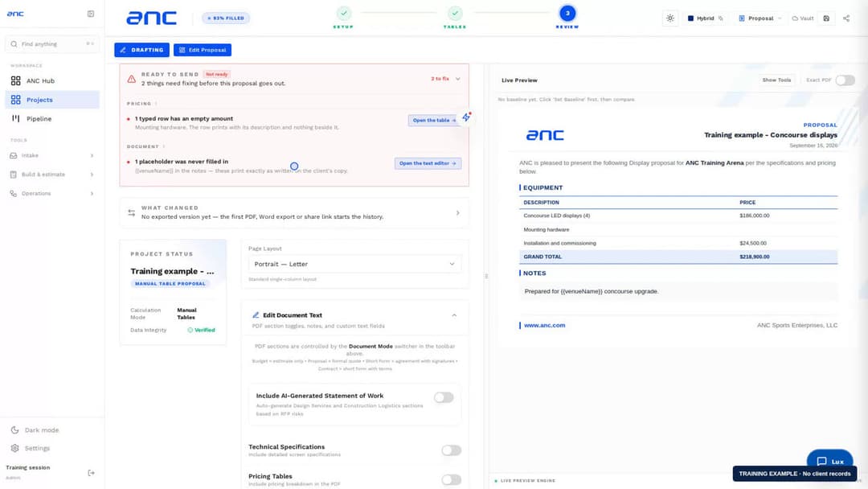Click the Hybrid mode selector
868x489 pixels.
[x=705, y=18]
